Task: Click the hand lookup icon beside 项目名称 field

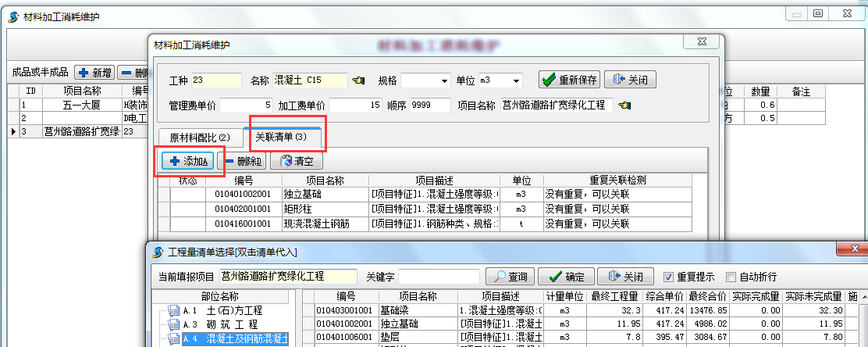Action: (624, 106)
